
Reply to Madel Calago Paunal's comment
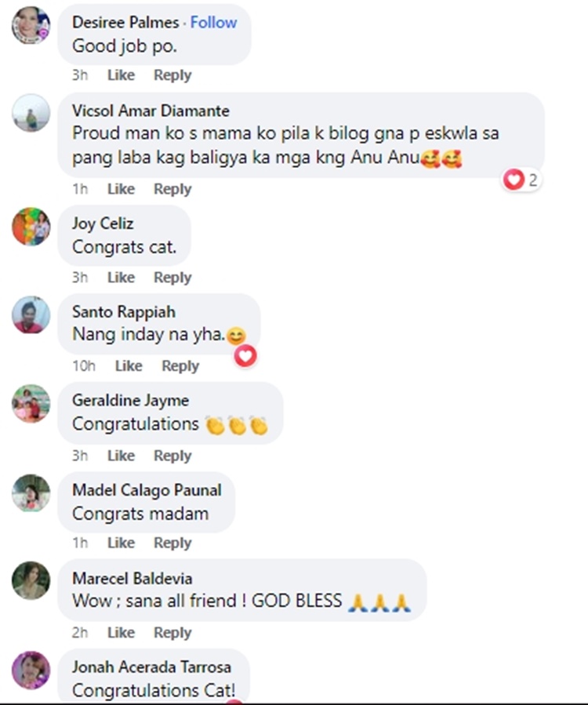172,543
